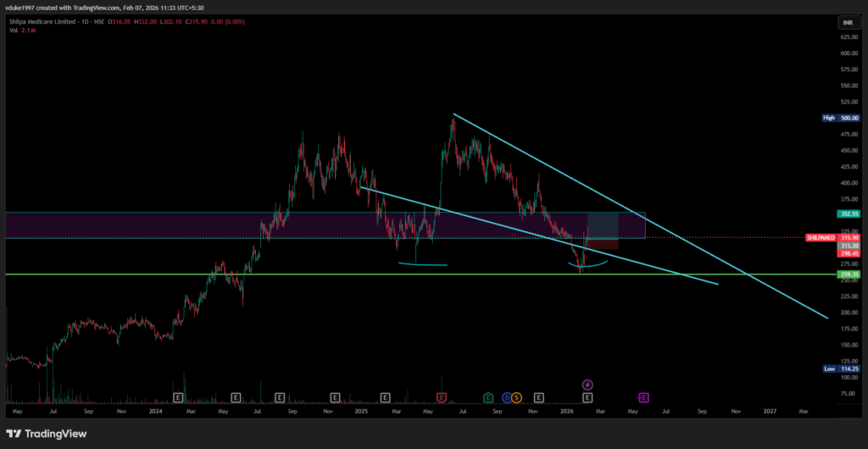Screen dimensions: 868x449
Task: Click the purple future earnings marker near May 2026
Action: pyautogui.click(x=643, y=396)
